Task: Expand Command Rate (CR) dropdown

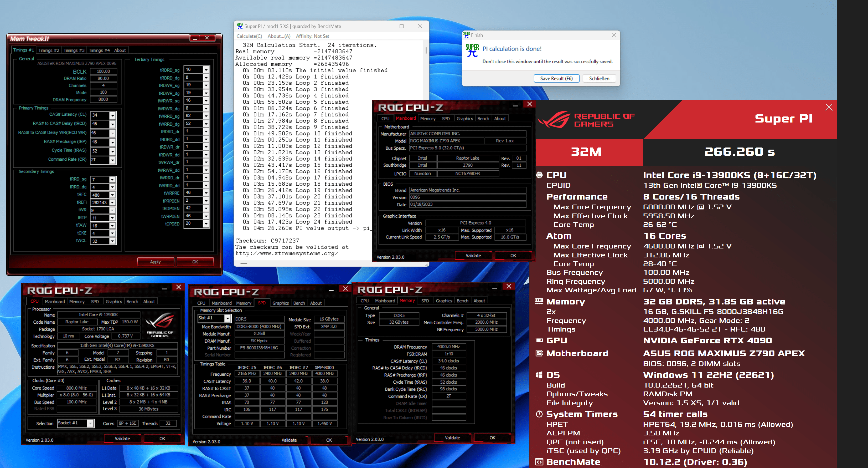Action: pyautogui.click(x=112, y=160)
